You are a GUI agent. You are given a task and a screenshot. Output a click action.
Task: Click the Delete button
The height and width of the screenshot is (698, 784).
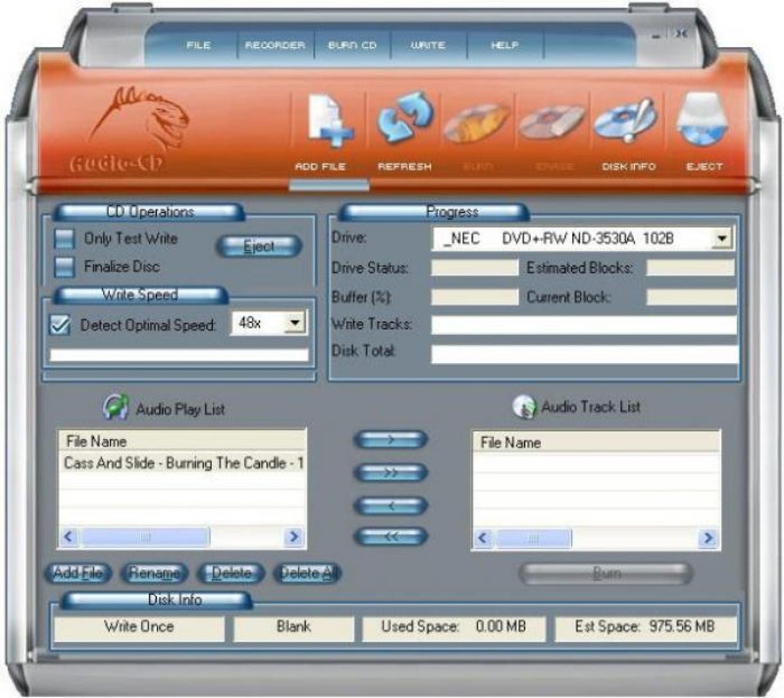click(x=231, y=573)
